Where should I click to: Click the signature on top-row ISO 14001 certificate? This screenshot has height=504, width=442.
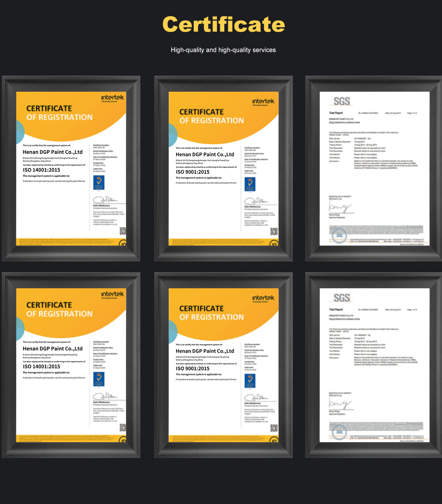coord(106,200)
